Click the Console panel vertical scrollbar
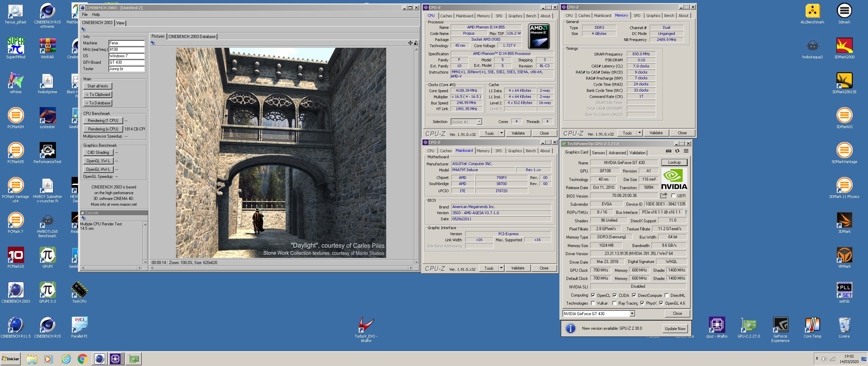868x366 pixels. click(145, 243)
